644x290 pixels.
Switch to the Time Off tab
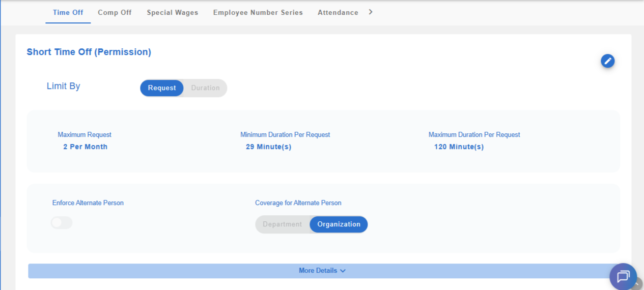click(x=68, y=12)
